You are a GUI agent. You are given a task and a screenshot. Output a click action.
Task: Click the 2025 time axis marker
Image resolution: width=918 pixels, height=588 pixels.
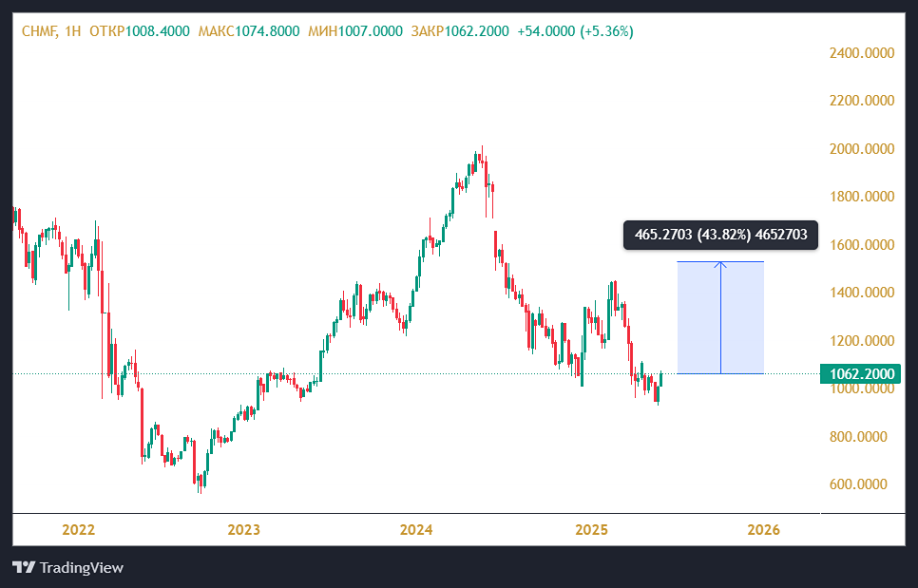(x=591, y=530)
